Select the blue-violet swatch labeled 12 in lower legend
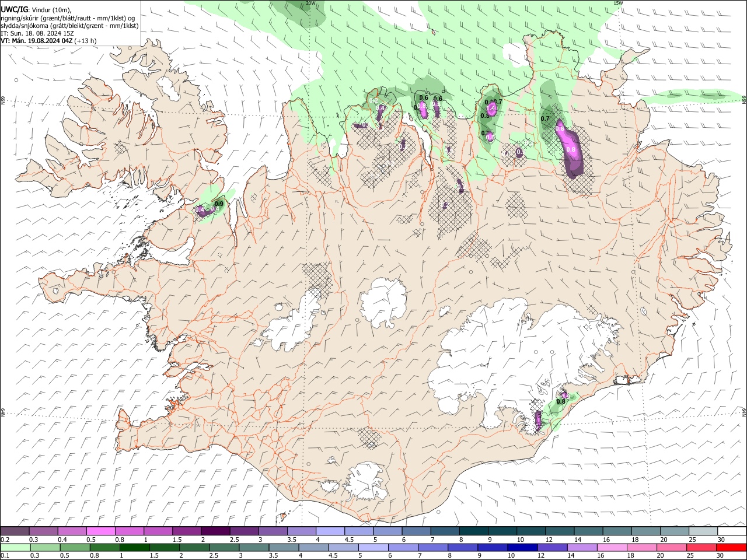747x560 pixels. pyautogui.click(x=552, y=548)
